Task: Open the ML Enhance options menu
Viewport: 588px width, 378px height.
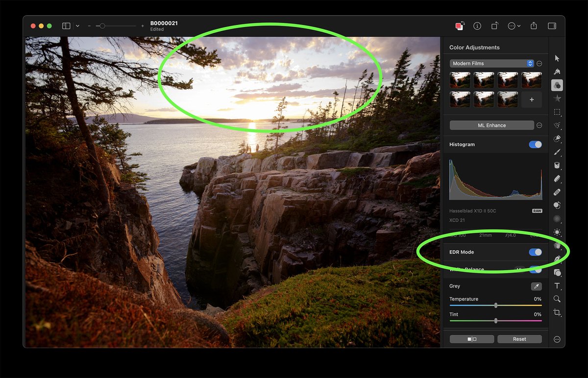Action: click(539, 125)
